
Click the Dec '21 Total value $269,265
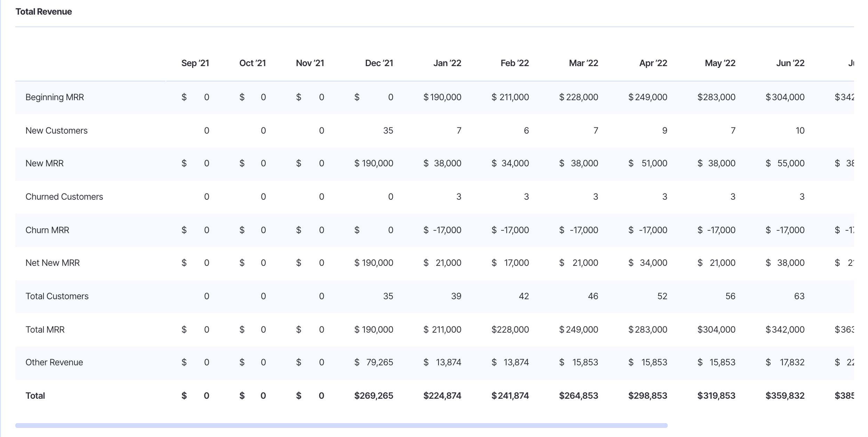[373, 396]
